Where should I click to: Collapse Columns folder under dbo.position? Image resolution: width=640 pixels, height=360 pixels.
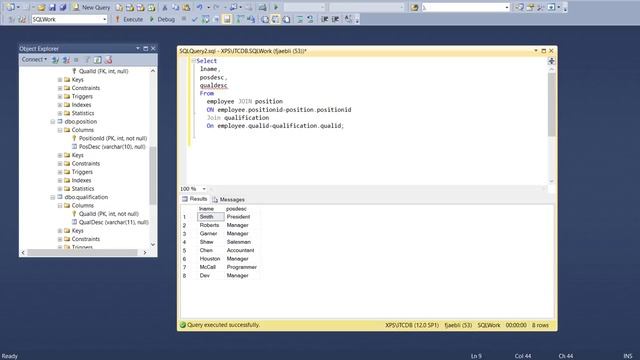click(60, 130)
